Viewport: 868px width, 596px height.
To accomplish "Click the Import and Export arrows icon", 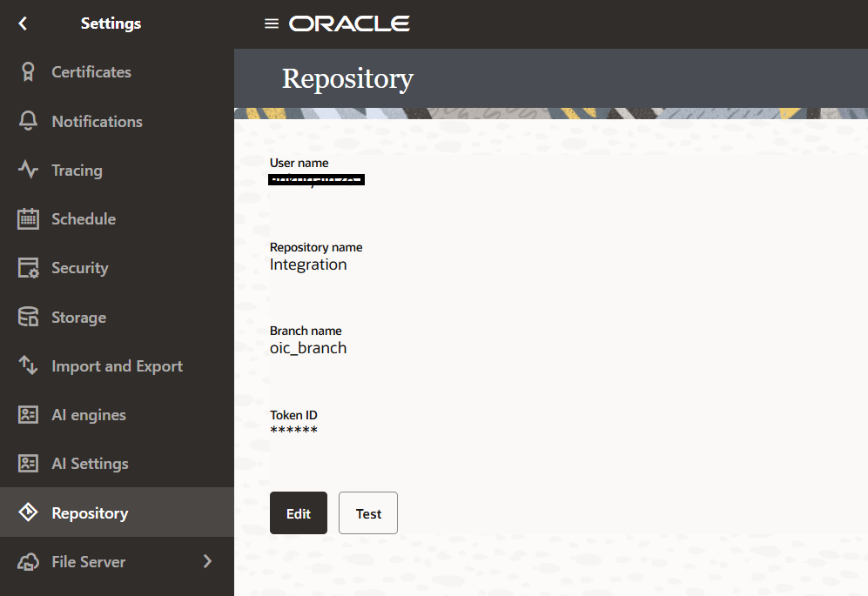I will click(28, 365).
